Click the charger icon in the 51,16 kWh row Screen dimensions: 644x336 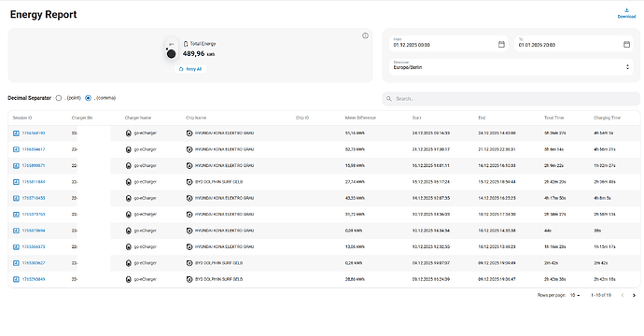pyautogui.click(x=128, y=133)
